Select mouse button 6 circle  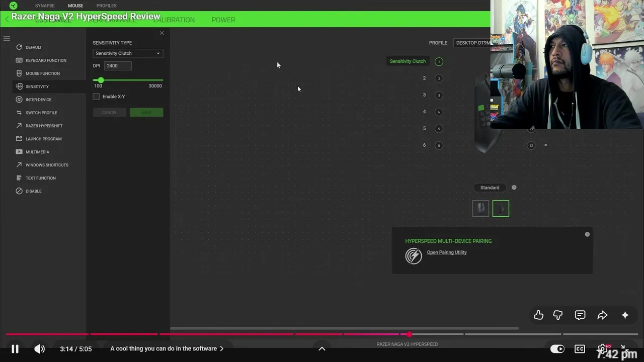pos(439,145)
